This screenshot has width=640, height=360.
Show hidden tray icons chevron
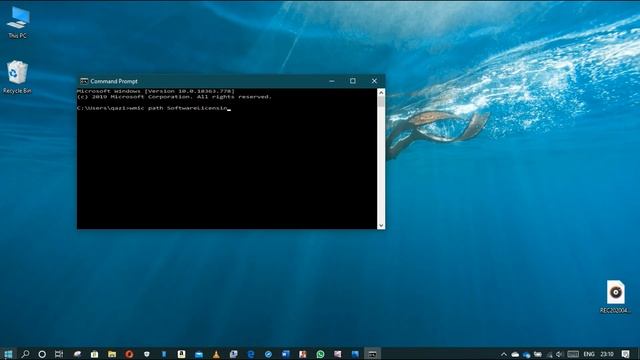(x=504, y=354)
